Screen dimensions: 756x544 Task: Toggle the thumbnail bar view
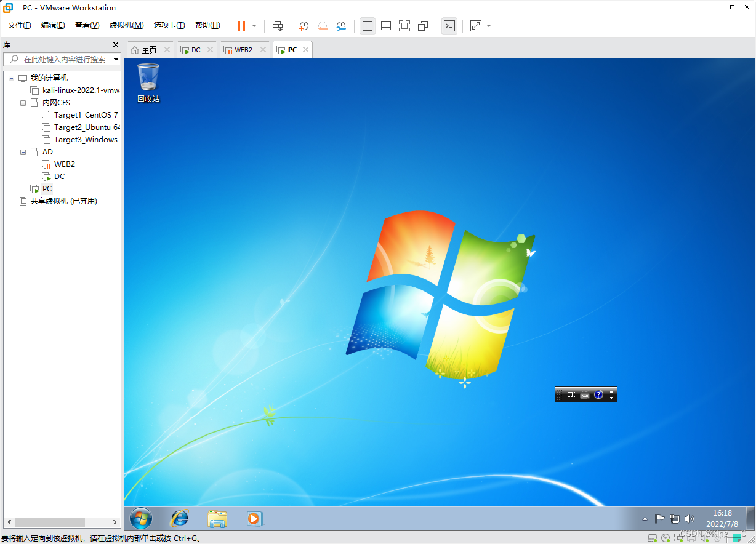click(x=386, y=26)
